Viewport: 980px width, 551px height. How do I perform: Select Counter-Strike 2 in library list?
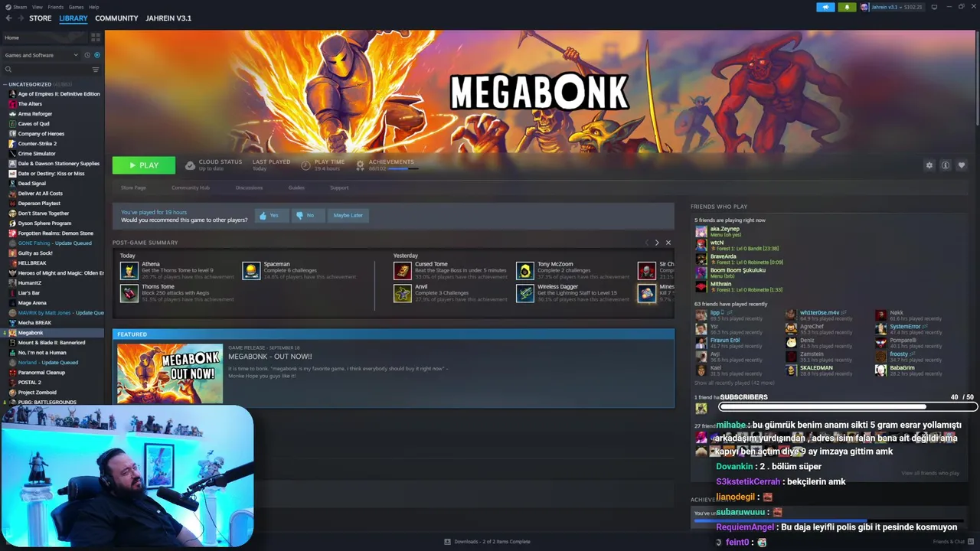pyautogui.click(x=37, y=144)
